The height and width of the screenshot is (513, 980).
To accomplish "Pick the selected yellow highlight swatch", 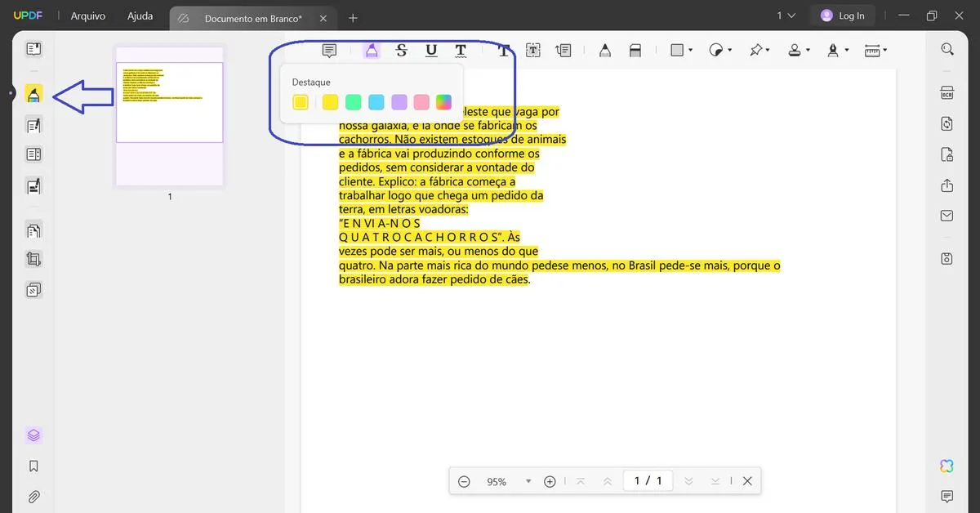I will tap(301, 102).
